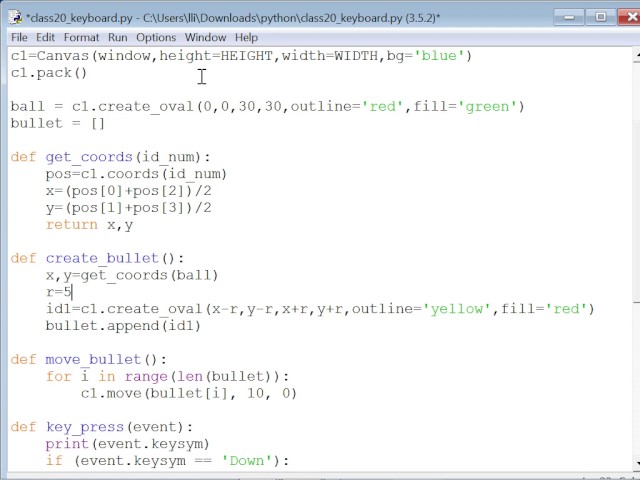Click the line 'c1.pack()'

(x=49, y=73)
